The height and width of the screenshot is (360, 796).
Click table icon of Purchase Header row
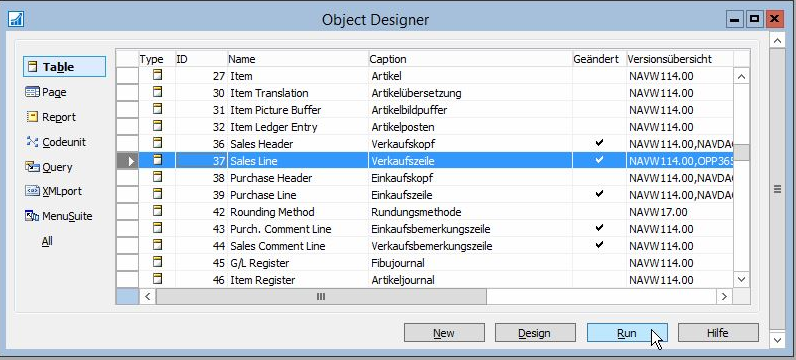(x=158, y=178)
